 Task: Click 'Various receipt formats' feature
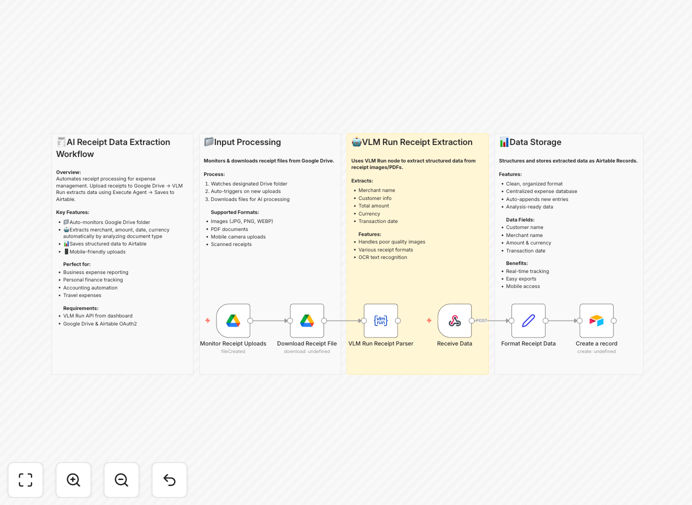click(x=386, y=250)
